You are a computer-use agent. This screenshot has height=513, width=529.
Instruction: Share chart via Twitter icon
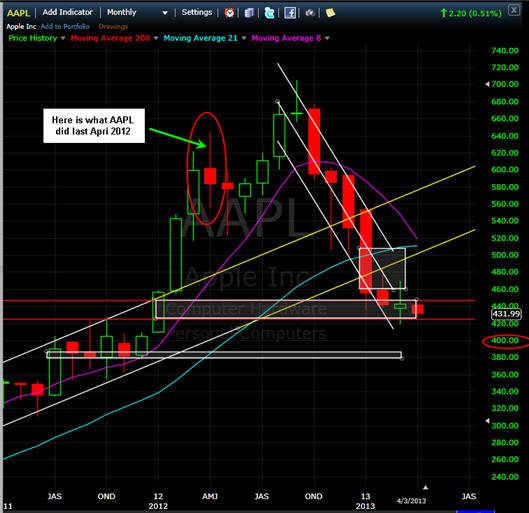269,13
